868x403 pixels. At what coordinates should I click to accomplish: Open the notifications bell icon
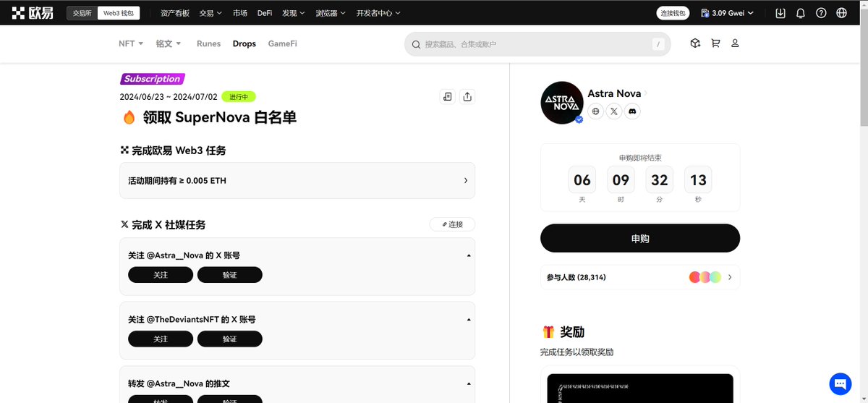(x=801, y=13)
